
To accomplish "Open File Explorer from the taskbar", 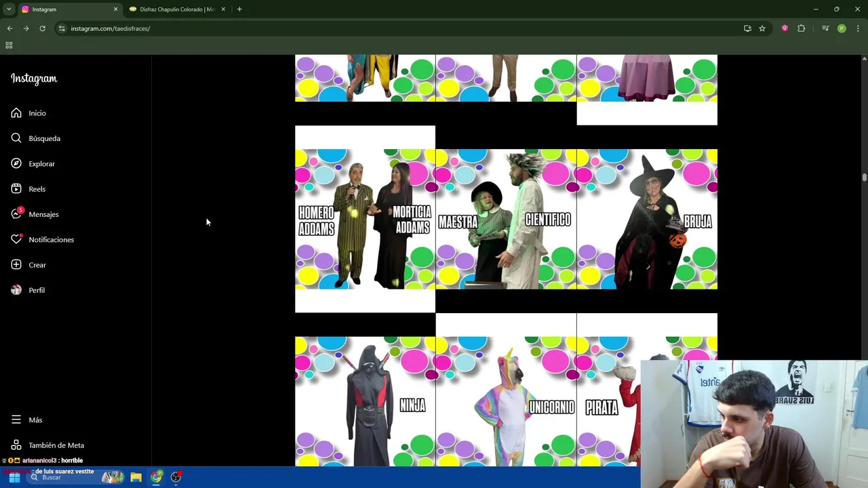I will pyautogui.click(x=136, y=477).
